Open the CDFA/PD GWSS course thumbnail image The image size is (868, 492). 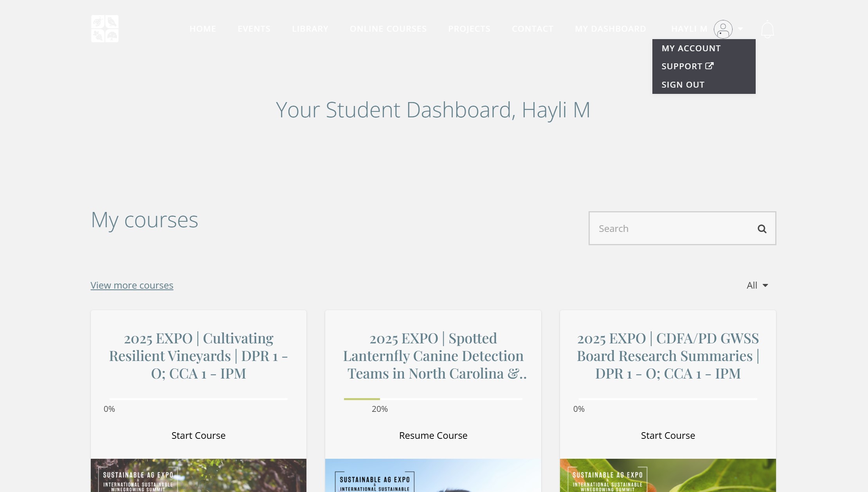tap(668, 475)
